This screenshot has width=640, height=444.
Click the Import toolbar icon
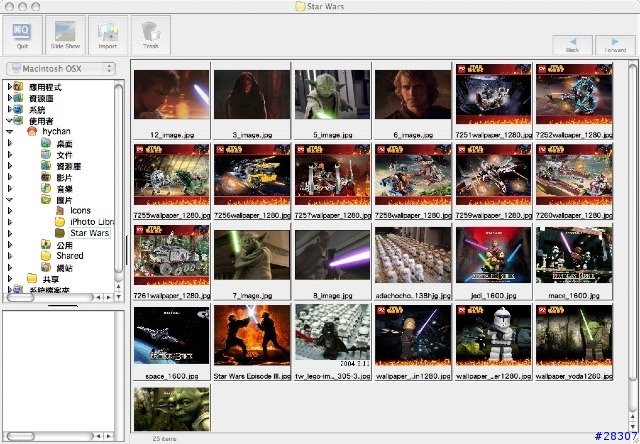(x=108, y=35)
